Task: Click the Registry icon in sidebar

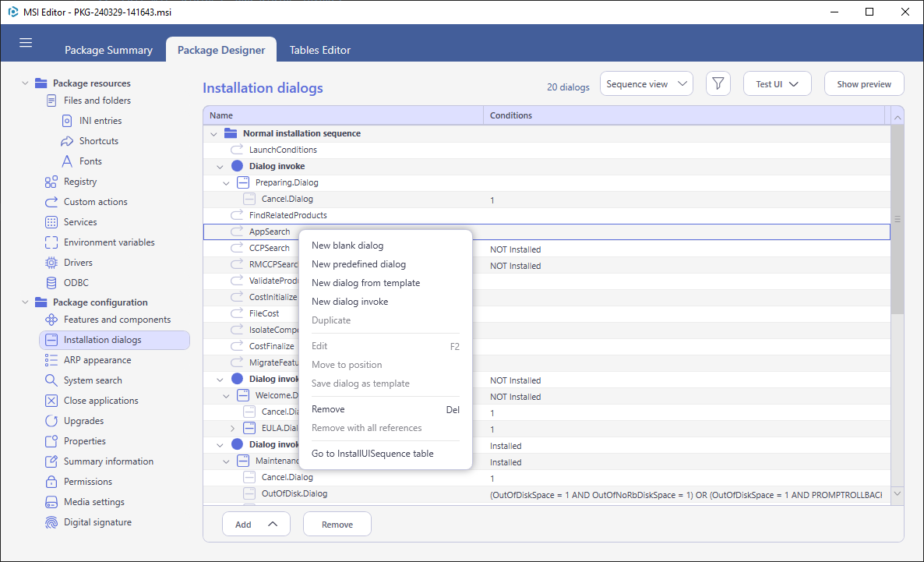Action: tap(51, 182)
